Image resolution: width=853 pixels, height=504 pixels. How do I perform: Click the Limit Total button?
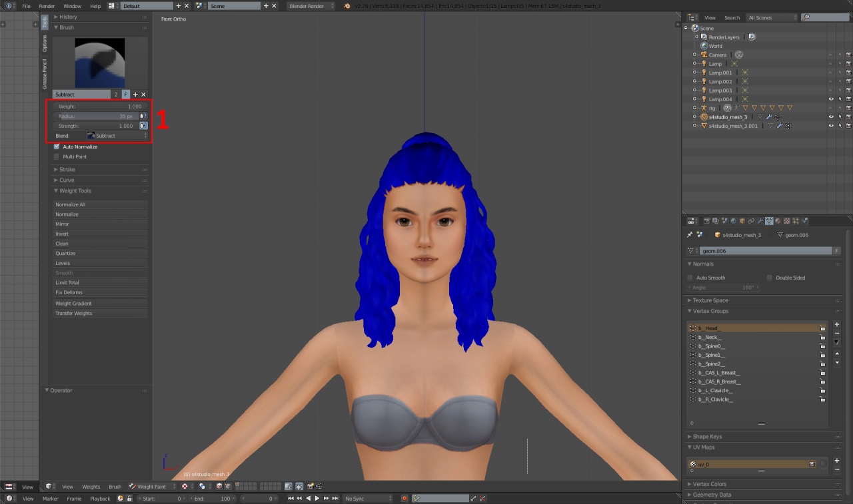(x=100, y=282)
